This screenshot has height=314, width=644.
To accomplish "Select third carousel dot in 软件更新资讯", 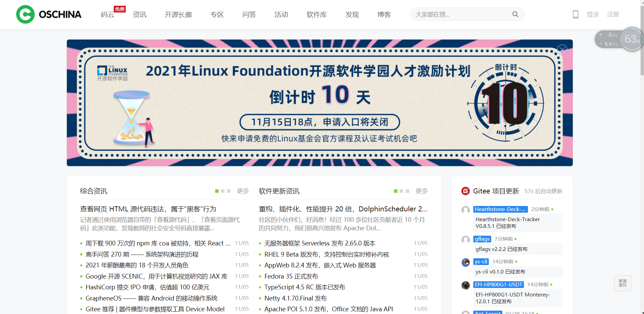I will pos(408,191).
